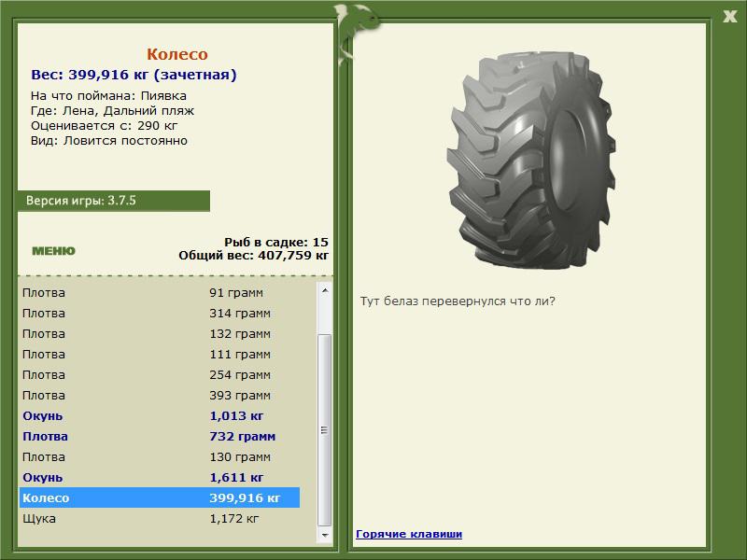Open the МЕНЮ button
The height and width of the screenshot is (560, 747).
pyautogui.click(x=53, y=251)
